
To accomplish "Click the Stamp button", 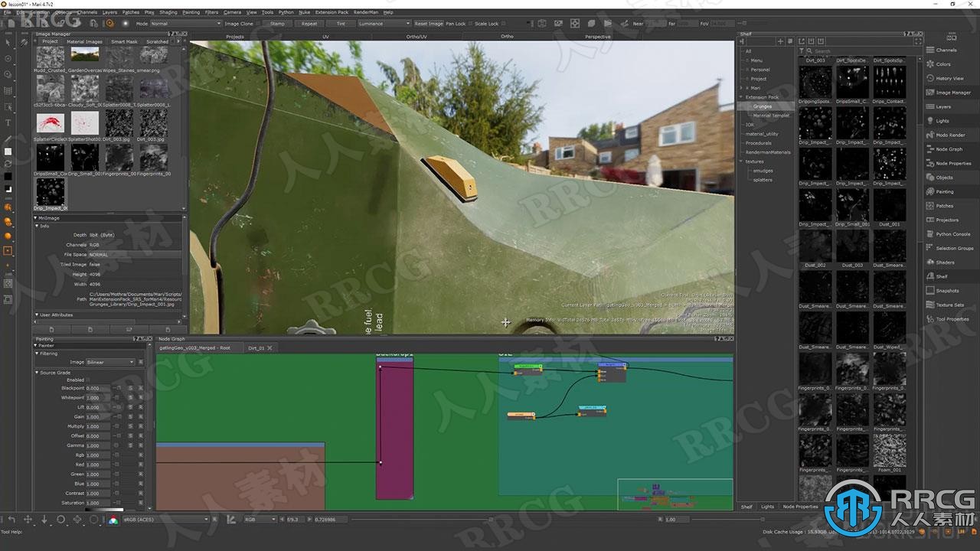I will [x=277, y=24].
